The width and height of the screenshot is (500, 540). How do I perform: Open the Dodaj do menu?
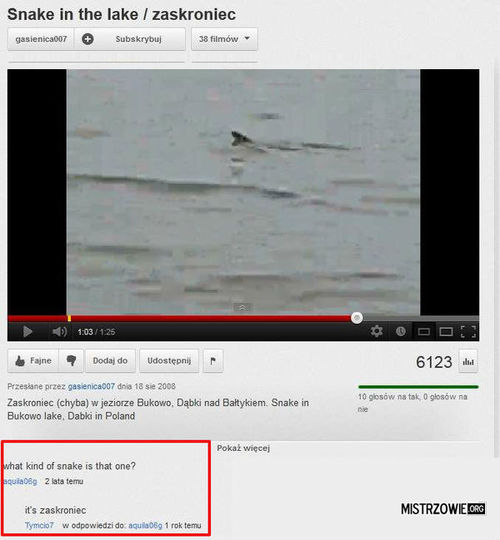click(x=110, y=361)
